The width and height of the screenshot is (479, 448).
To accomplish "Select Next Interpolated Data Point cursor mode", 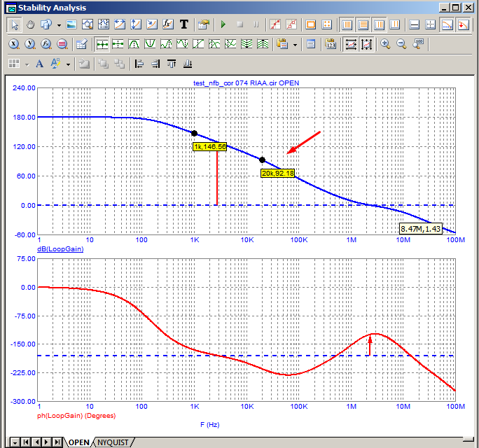I will click(x=118, y=44).
